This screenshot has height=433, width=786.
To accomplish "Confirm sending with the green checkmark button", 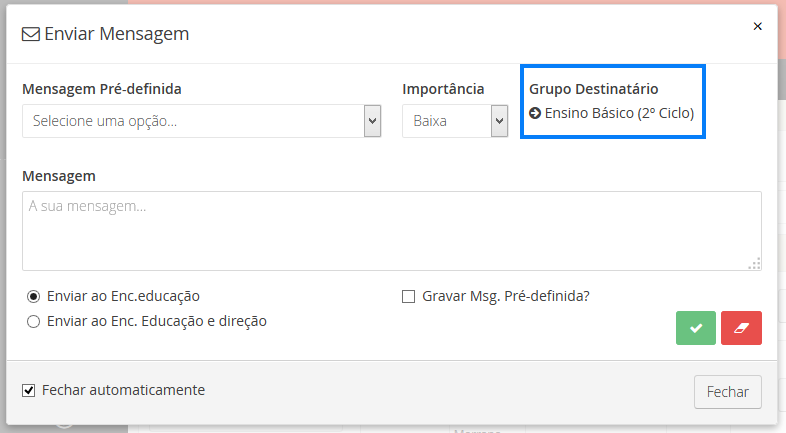I will coord(695,328).
